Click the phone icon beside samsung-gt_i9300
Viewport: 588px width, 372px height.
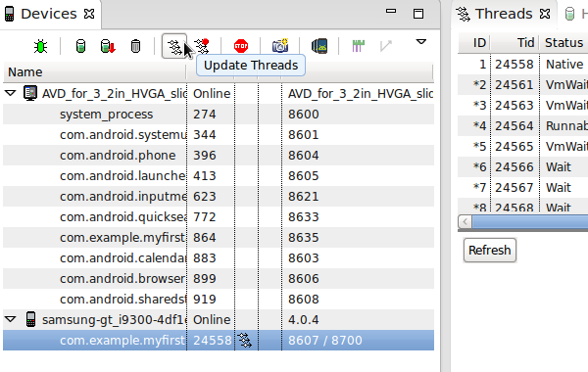tap(30, 319)
